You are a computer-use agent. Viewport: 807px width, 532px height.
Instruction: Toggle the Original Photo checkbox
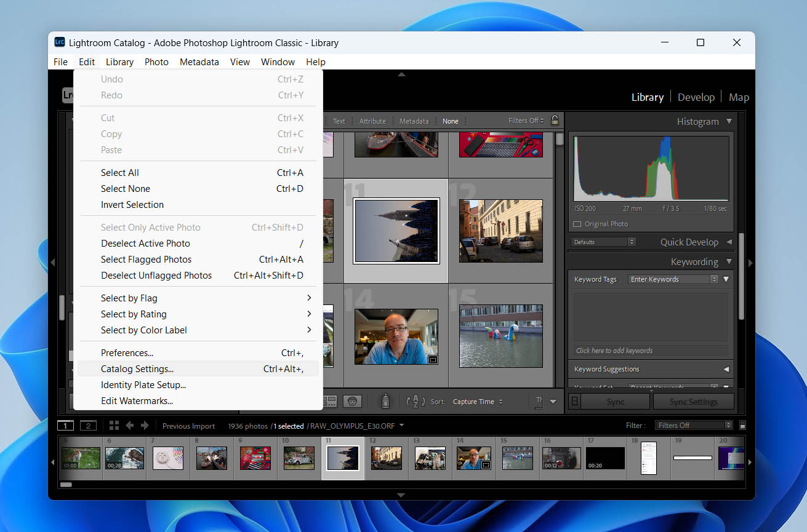click(x=577, y=224)
